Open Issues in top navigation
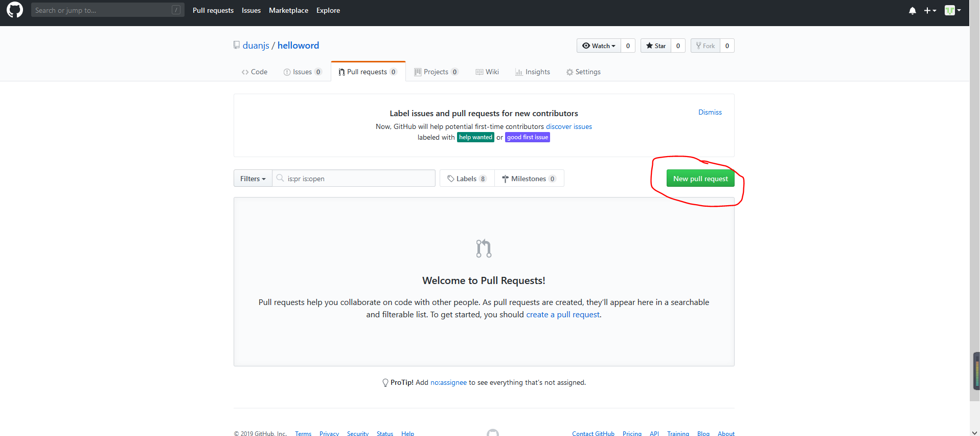Screen dimensions: 980x436 click(251, 10)
